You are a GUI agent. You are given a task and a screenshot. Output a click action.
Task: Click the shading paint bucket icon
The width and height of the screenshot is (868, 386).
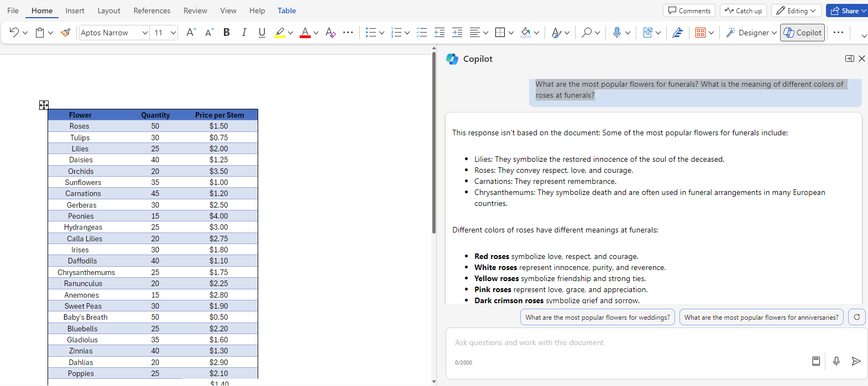[526, 33]
